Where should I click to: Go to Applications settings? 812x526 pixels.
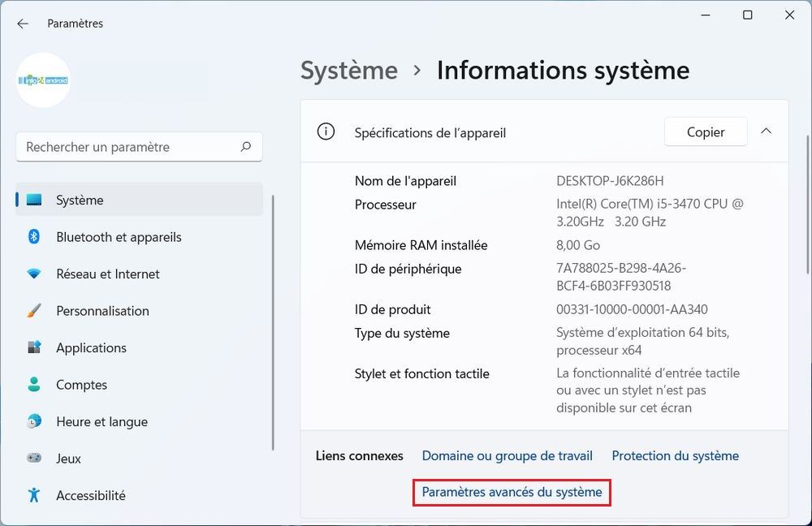tap(91, 347)
